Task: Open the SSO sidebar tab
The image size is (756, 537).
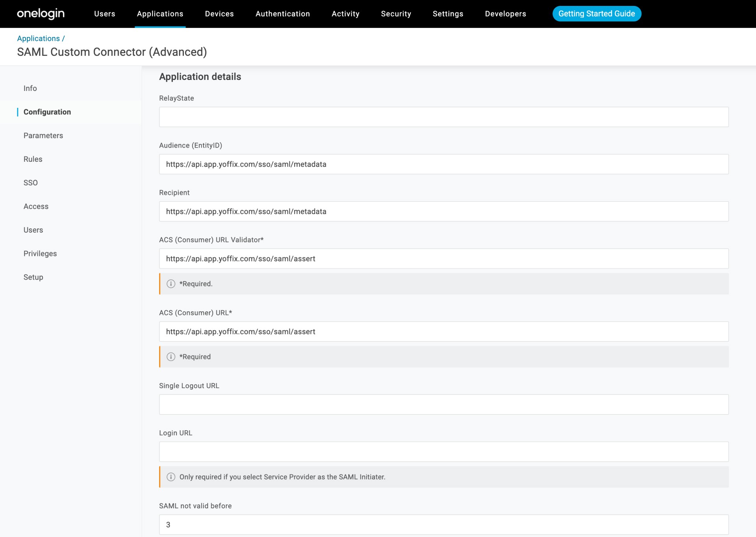Action: tap(30, 183)
